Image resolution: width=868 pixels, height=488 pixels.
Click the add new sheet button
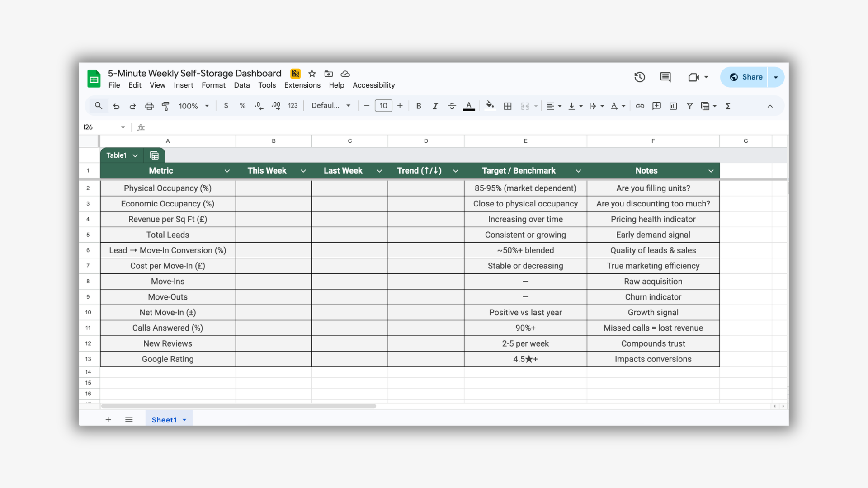pyautogui.click(x=108, y=420)
